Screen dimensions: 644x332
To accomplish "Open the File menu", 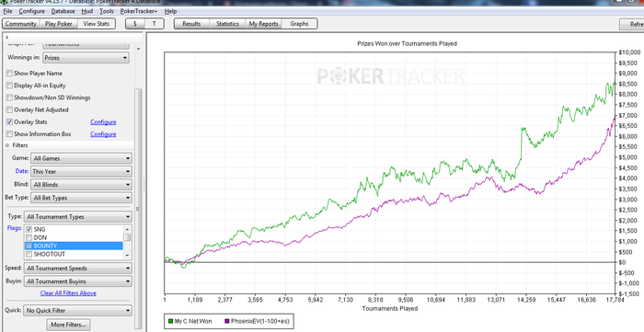I will (7, 11).
